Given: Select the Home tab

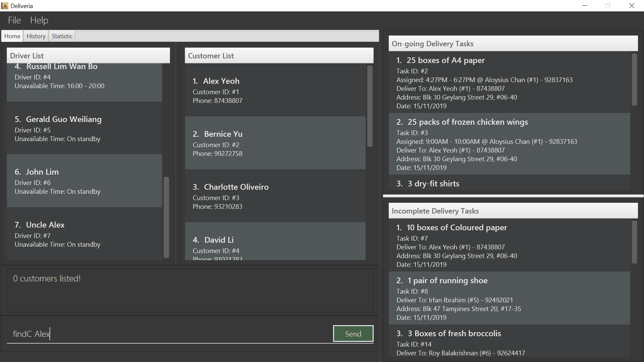Looking at the screenshot, I should coord(12,36).
